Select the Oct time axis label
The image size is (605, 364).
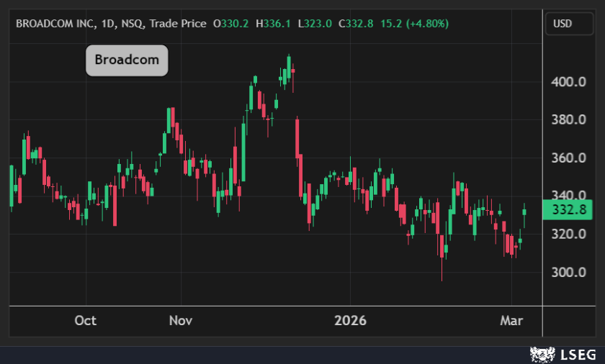coord(86,320)
